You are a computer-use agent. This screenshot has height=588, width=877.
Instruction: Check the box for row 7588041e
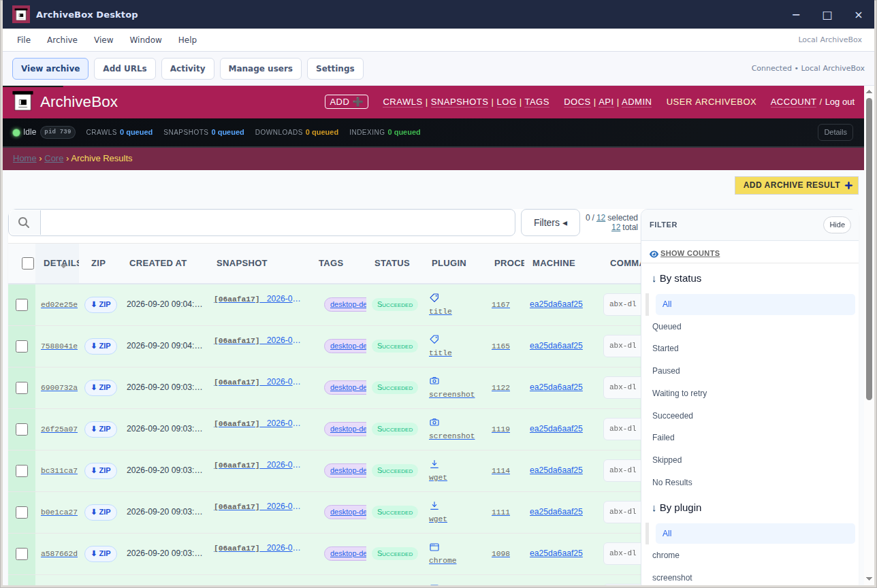(22, 346)
